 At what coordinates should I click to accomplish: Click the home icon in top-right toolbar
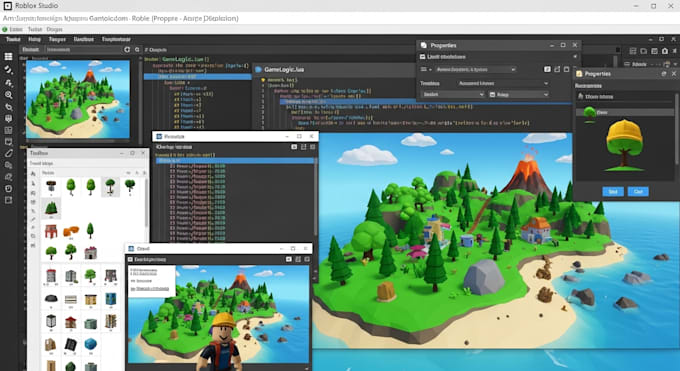665,51
